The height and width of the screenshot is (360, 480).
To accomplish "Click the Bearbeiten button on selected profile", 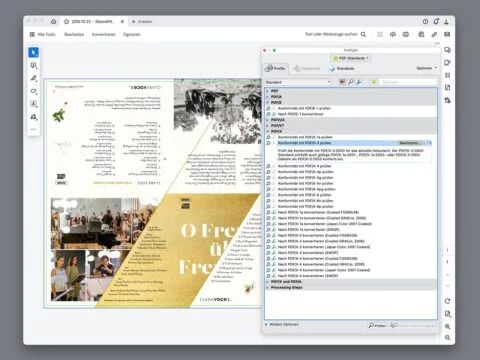I will point(410,143).
